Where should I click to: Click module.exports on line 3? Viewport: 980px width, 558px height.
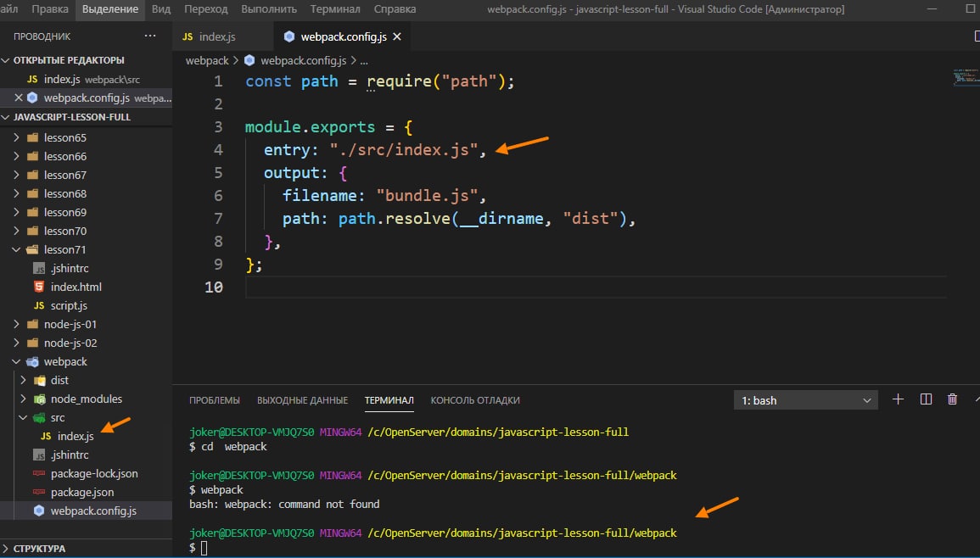[310, 127]
